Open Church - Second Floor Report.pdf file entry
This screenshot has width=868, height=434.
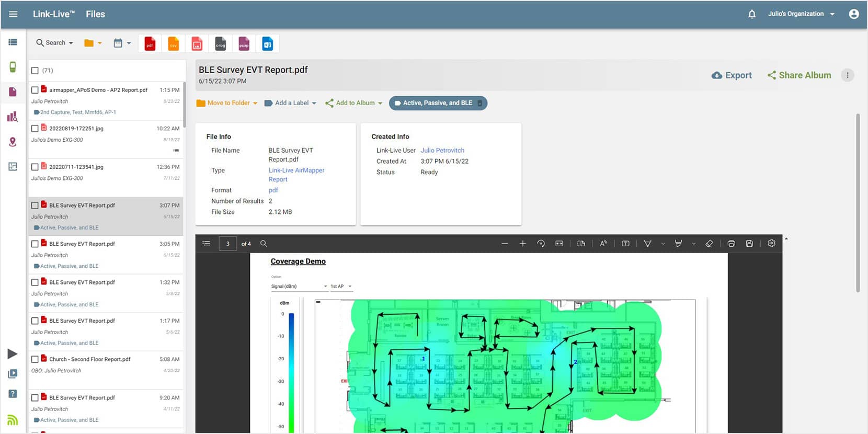[x=106, y=370]
